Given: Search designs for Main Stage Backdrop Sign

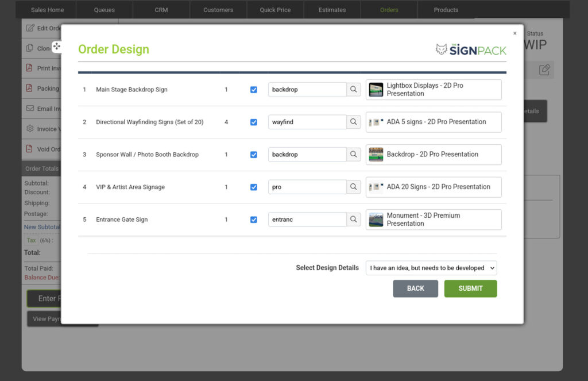Looking at the screenshot, I should click(x=353, y=89).
